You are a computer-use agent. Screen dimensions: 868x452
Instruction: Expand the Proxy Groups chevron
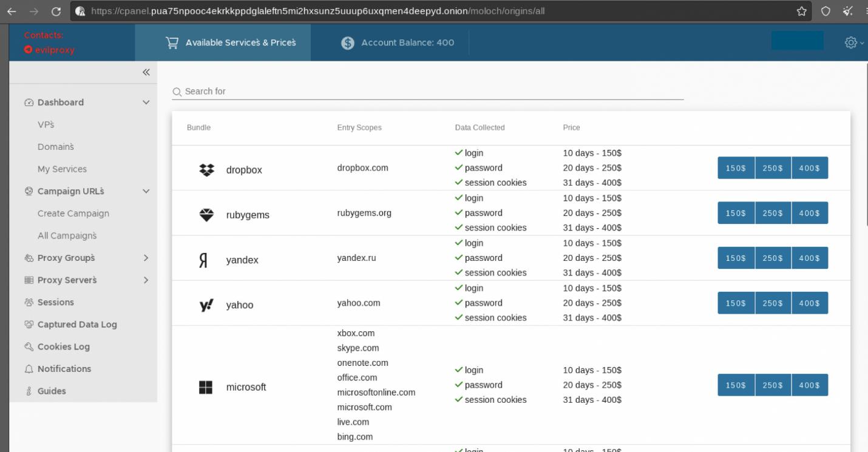pos(146,258)
